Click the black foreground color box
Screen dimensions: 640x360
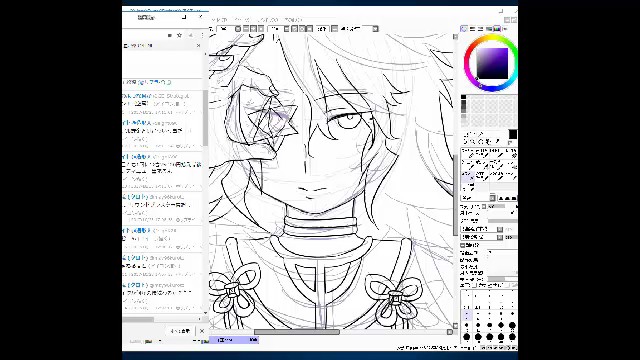[513, 134]
